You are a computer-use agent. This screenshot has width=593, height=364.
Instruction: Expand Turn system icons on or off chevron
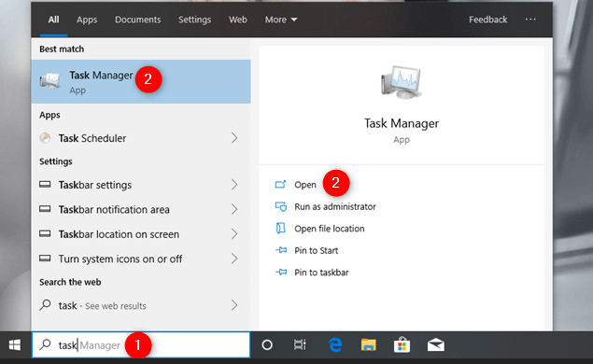[x=234, y=259]
